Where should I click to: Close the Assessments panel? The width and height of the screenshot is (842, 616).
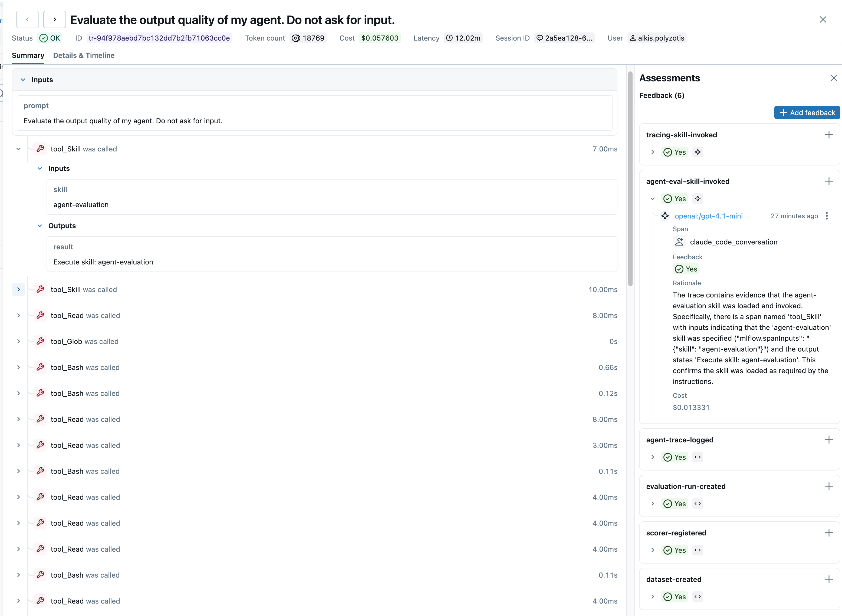pos(833,78)
